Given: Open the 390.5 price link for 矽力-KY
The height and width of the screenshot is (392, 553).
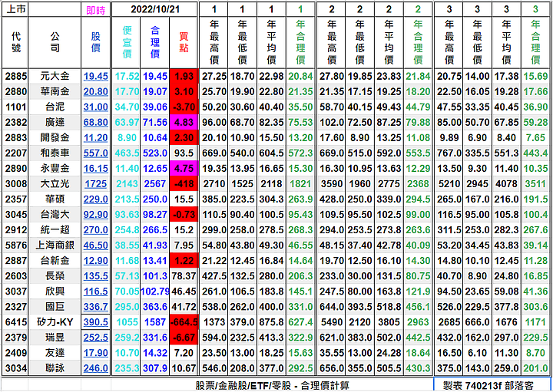Looking at the screenshot, I should coord(95,322).
